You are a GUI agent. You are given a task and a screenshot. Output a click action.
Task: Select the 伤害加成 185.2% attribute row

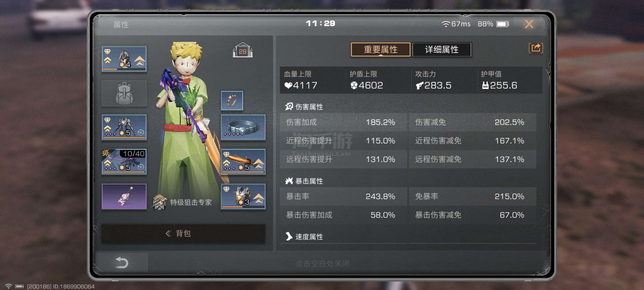click(x=343, y=122)
